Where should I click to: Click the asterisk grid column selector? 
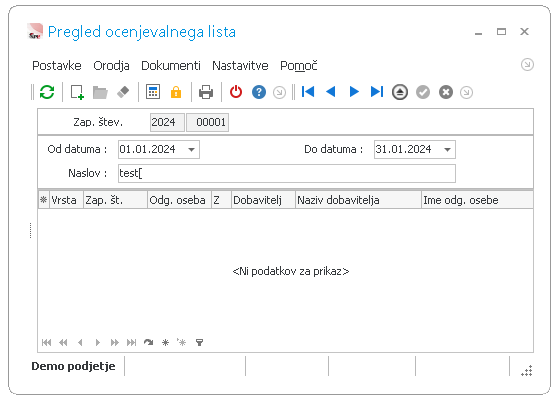(x=43, y=200)
